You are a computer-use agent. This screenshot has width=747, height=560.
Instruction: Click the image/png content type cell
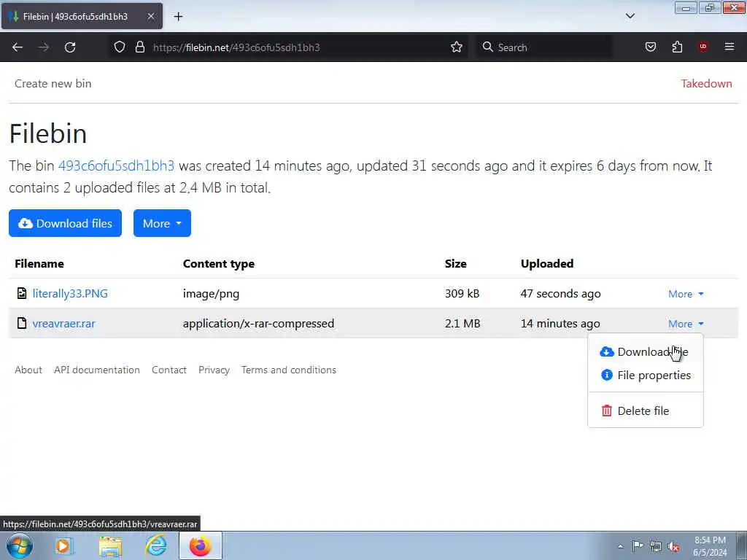pyautogui.click(x=211, y=293)
